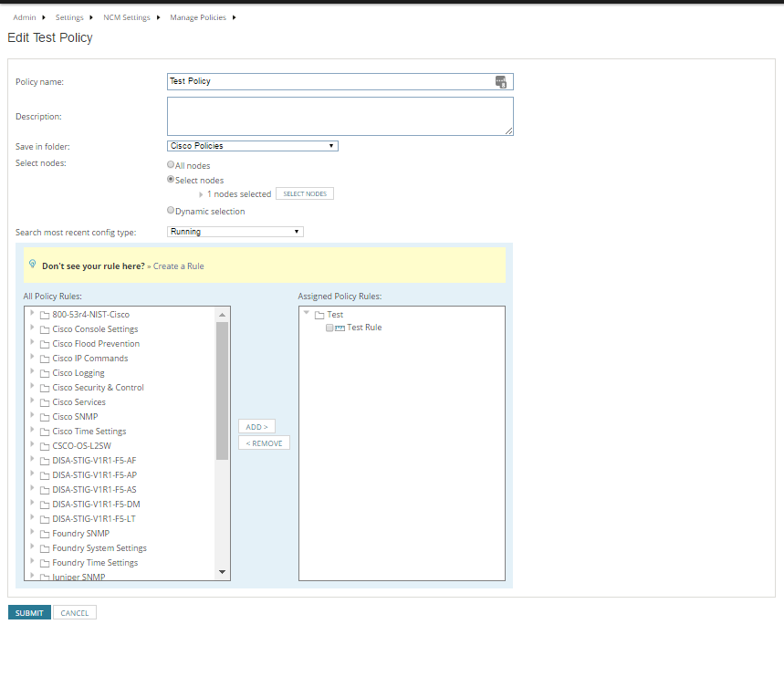The image size is (784, 687).
Task: Go to Manage Policies breadcrumb
Action: click(198, 17)
